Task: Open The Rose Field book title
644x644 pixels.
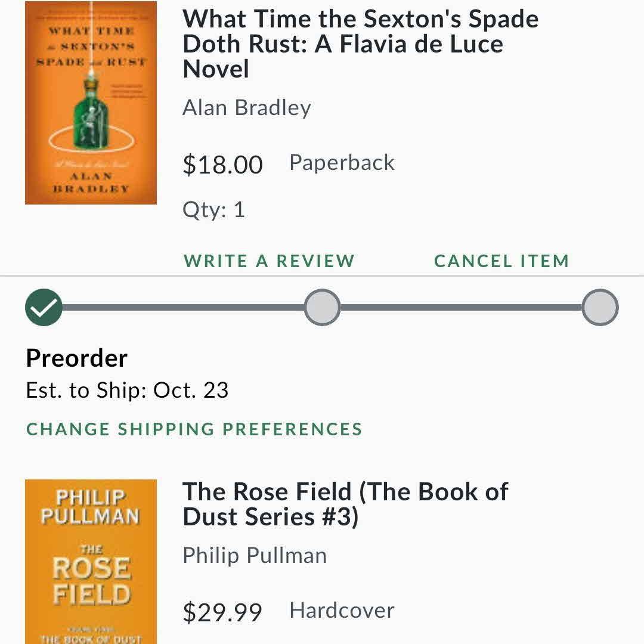Action: tap(345, 504)
